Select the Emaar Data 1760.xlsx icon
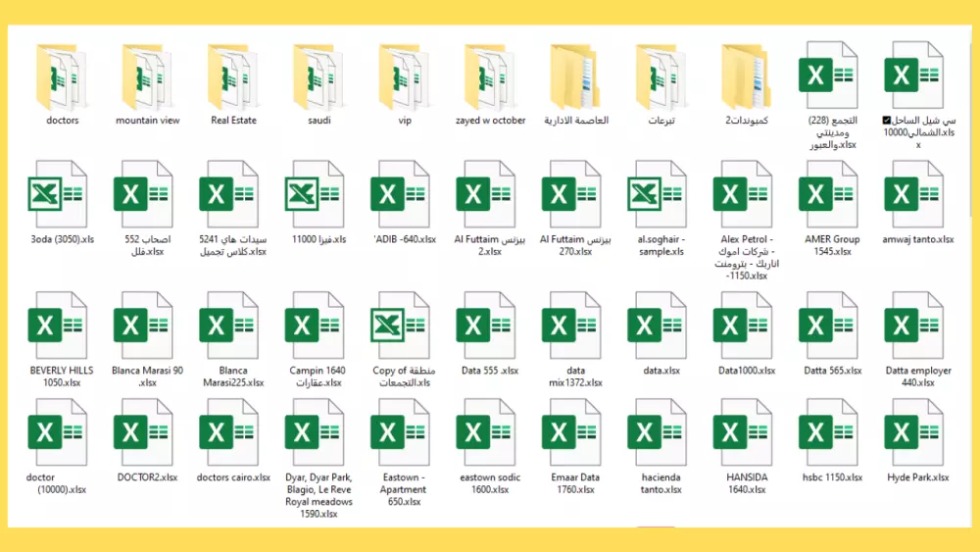Screen dimensions: 980x552 [571, 432]
